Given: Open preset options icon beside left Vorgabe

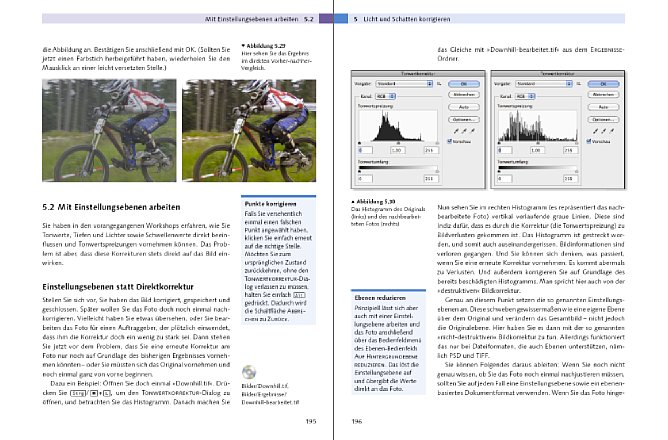Looking at the screenshot, I should pos(439,84).
